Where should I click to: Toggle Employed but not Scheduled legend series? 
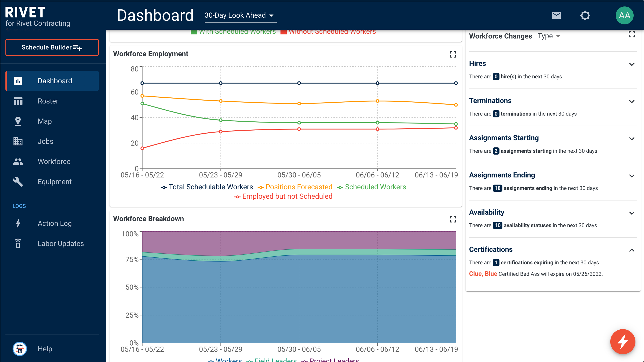coord(283,196)
